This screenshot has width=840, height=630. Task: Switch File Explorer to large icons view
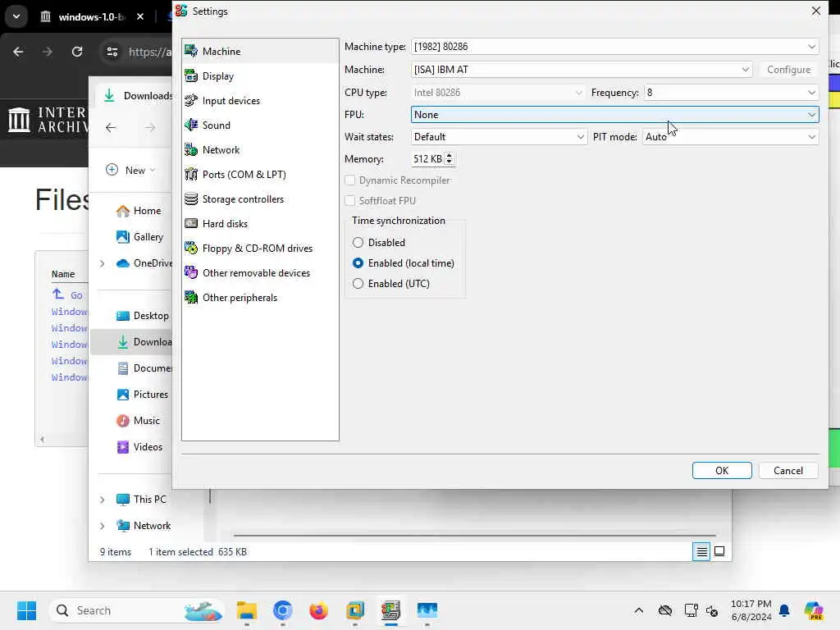pos(719,551)
